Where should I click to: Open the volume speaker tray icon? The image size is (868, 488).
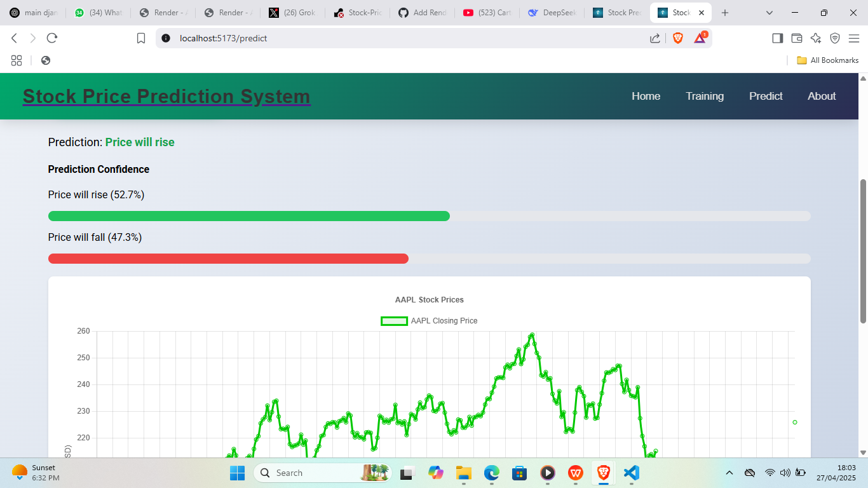pyautogui.click(x=785, y=473)
